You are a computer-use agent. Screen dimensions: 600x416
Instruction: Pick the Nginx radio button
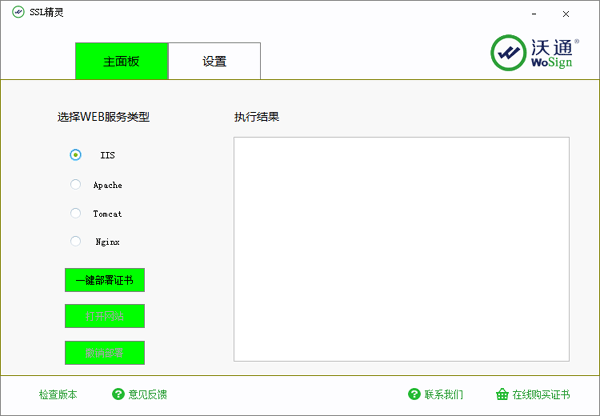(76, 241)
